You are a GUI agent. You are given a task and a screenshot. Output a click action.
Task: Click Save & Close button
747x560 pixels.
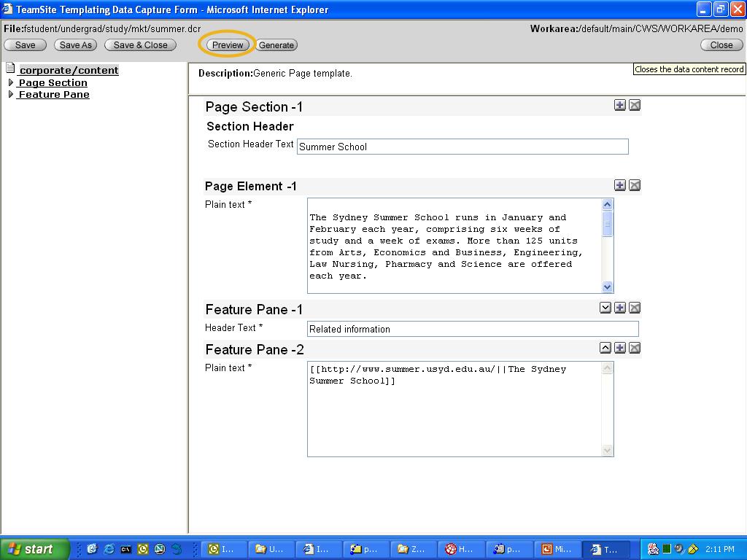(141, 45)
